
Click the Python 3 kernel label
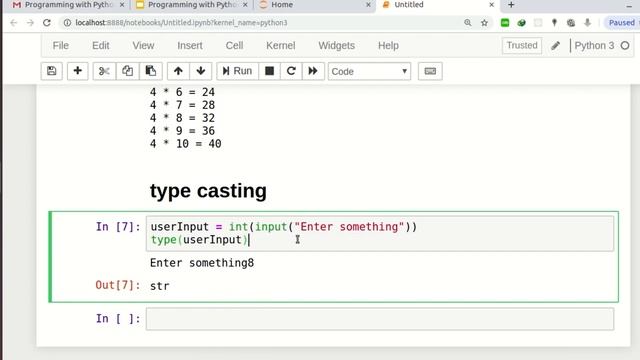pyautogui.click(x=594, y=45)
